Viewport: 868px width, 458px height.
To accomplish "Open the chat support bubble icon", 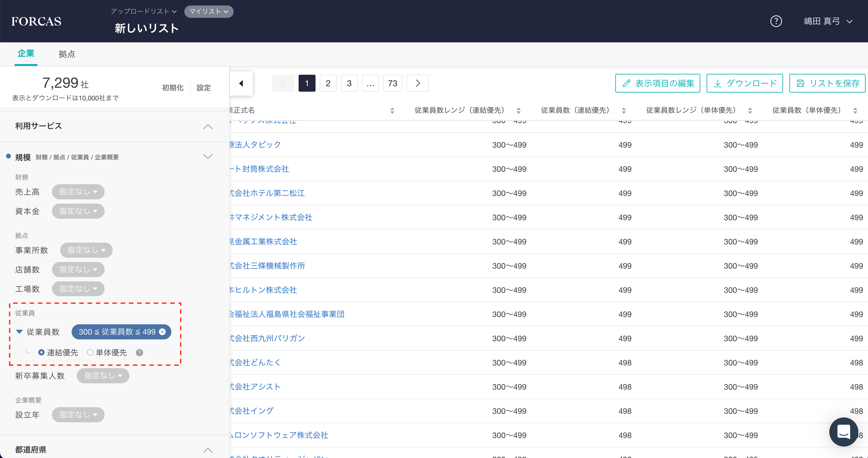I will [844, 432].
